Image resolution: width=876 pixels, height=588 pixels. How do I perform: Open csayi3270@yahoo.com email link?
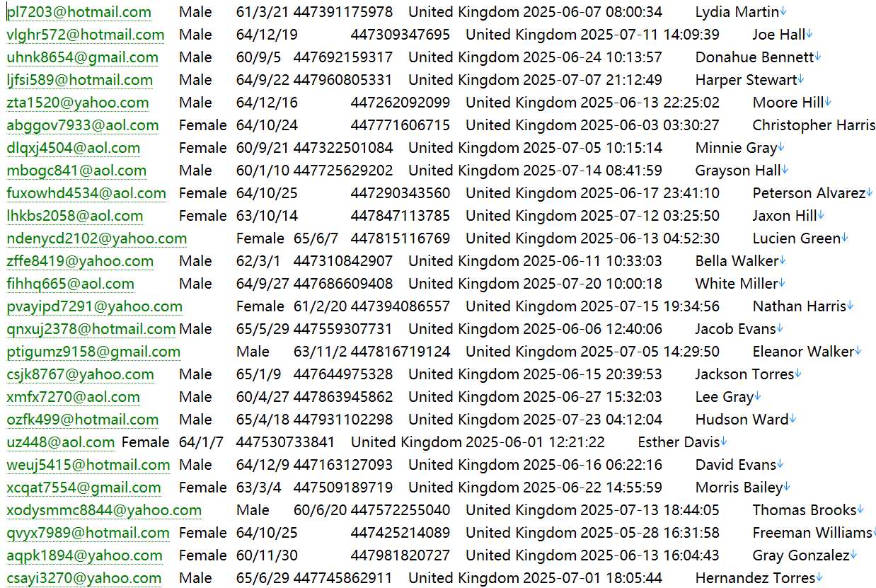(84, 578)
